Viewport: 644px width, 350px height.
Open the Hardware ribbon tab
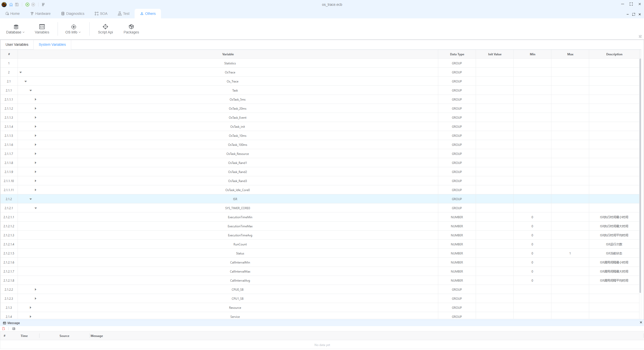click(x=41, y=14)
